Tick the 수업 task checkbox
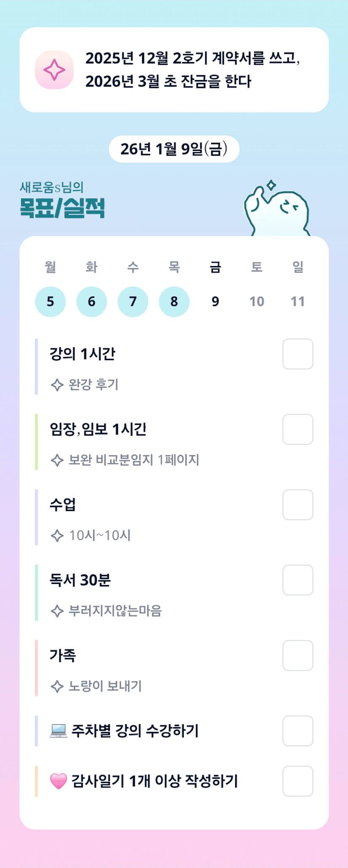The image size is (348, 868). click(298, 505)
